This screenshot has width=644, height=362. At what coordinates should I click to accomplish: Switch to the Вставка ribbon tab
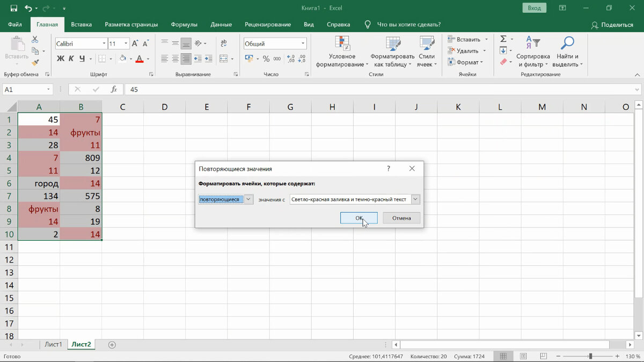(x=82, y=25)
